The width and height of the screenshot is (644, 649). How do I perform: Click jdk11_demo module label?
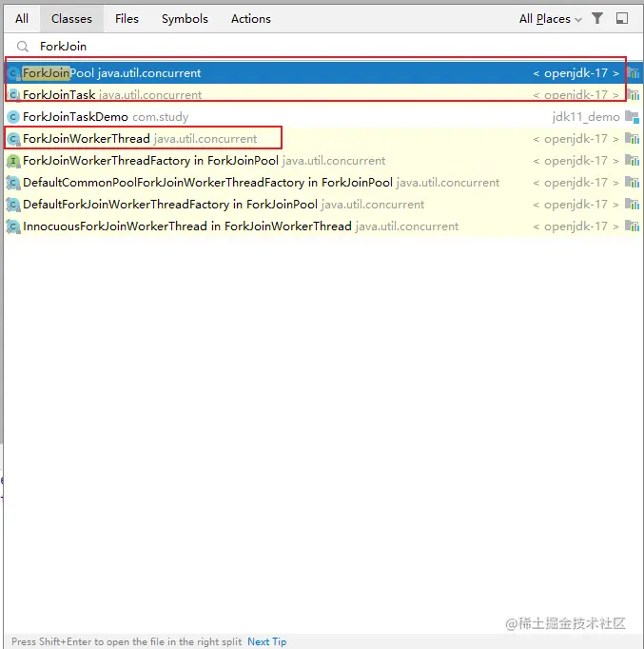click(x=586, y=117)
